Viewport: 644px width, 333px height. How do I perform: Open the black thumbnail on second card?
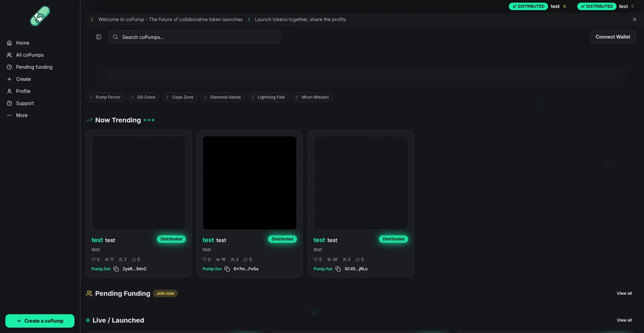click(250, 183)
